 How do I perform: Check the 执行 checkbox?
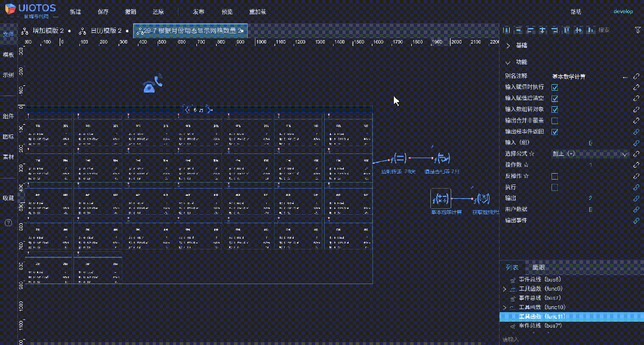tap(554, 187)
